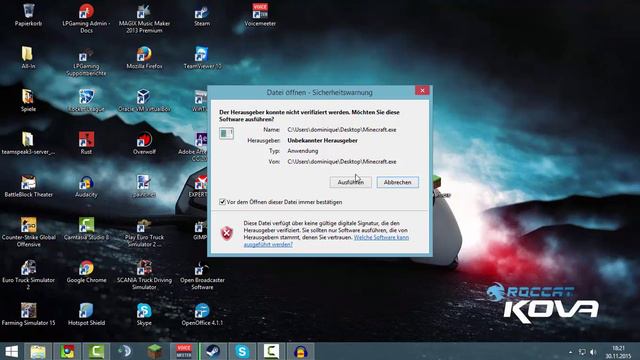Click the headphones taskbar icon

click(300, 351)
